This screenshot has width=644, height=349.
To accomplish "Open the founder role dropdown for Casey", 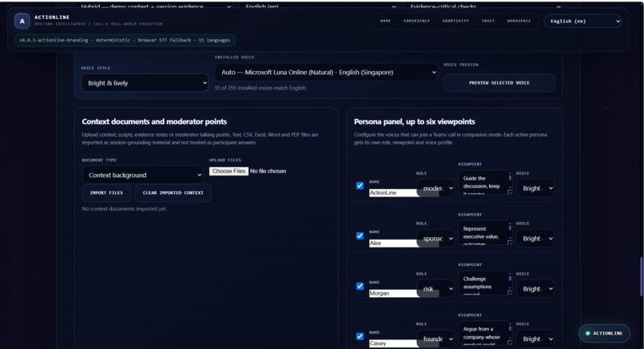I will click(x=435, y=339).
